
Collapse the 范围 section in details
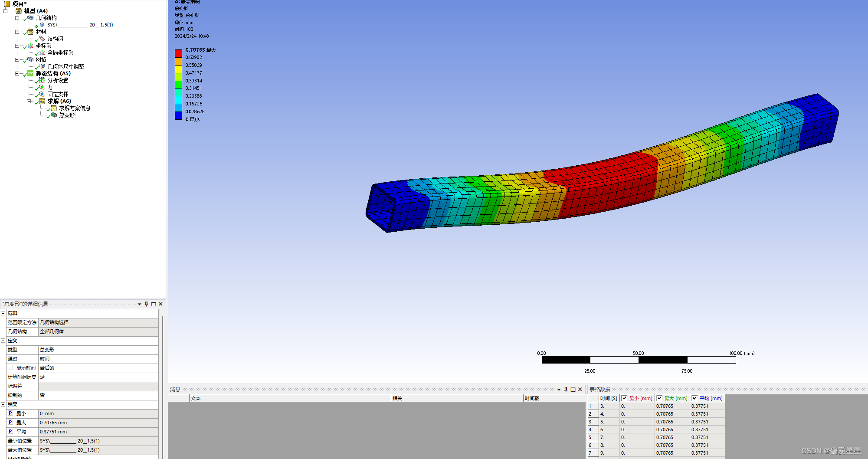(3, 313)
